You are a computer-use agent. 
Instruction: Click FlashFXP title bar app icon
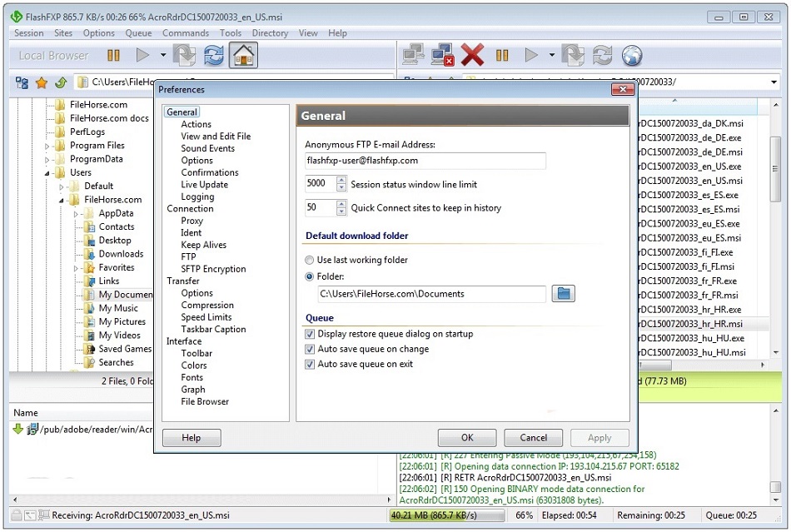pyautogui.click(x=17, y=17)
